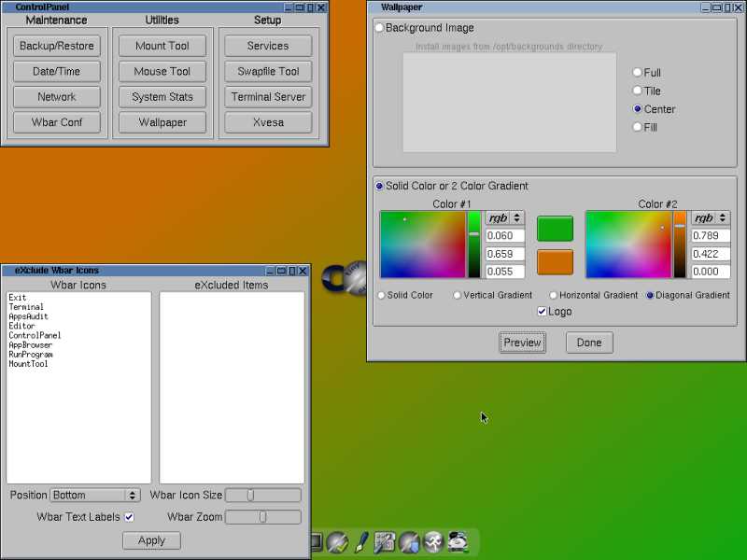The height and width of the screenshot is (560, 747).
Task: Apply the wbar icon exclusion changes
Action: (x=150, y=539)
